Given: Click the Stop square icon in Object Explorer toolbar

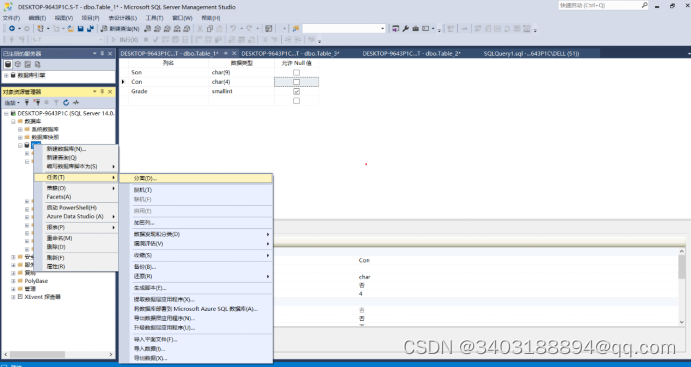Looking at the screenshot, I should [x=47, y=103].
